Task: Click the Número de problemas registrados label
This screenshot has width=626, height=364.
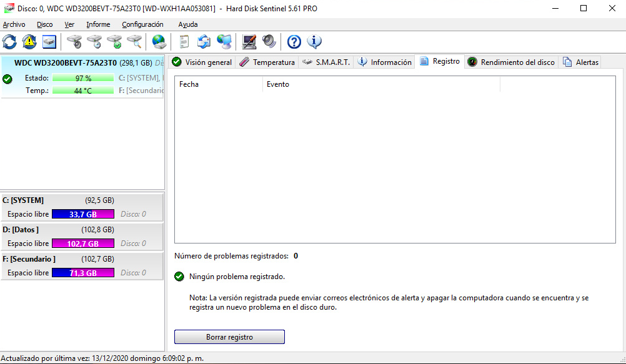Action: pos(232,256)
